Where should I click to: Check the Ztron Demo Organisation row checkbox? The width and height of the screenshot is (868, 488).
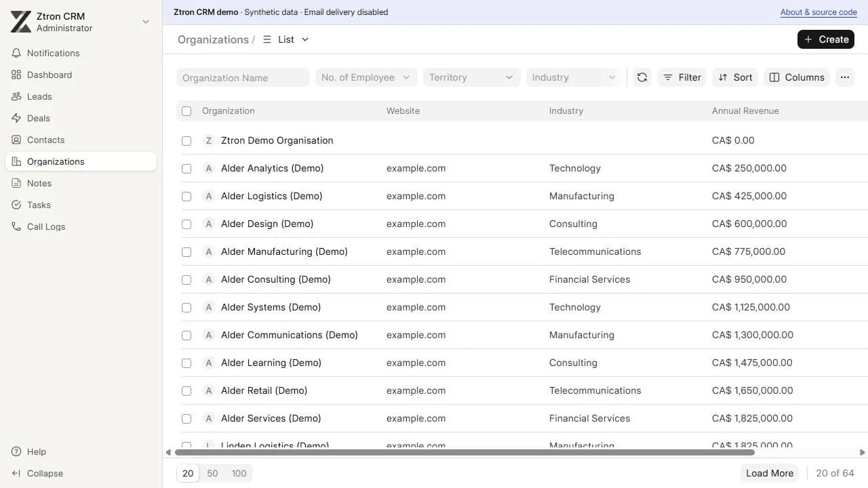186,141
